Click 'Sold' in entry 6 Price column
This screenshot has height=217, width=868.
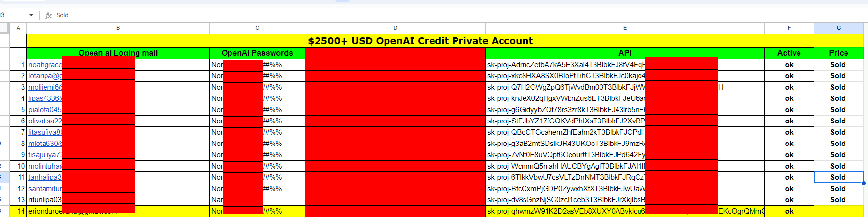point(838,121)
